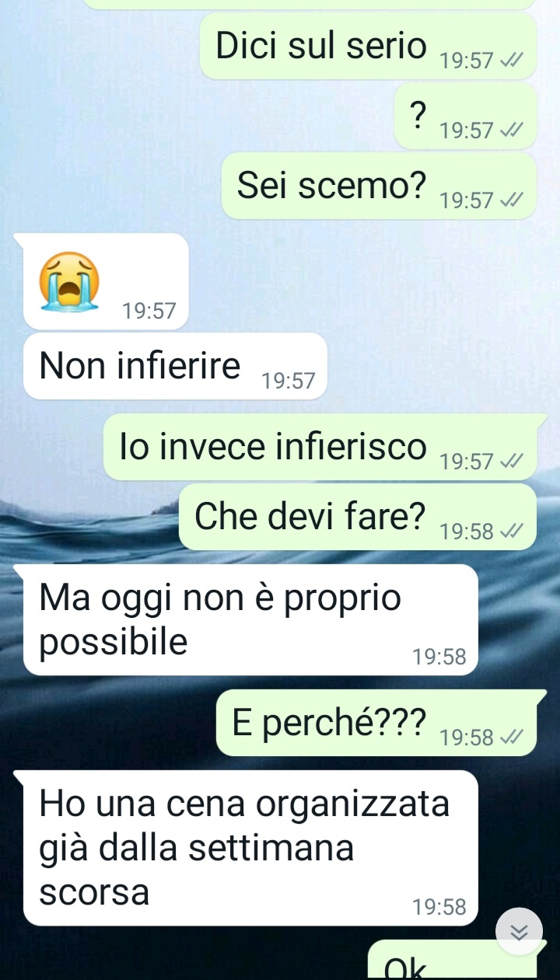The image size is (560, 980).
Task: Tap checkmarks on 'Io invece infierisco' message
Action: (513, 462)
